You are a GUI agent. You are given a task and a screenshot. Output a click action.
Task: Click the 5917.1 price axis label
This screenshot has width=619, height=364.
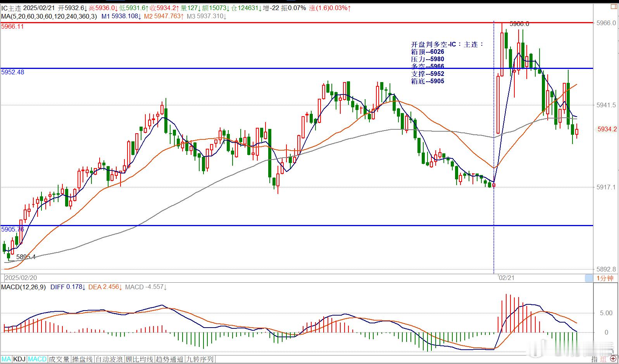[x=607, y=187]
